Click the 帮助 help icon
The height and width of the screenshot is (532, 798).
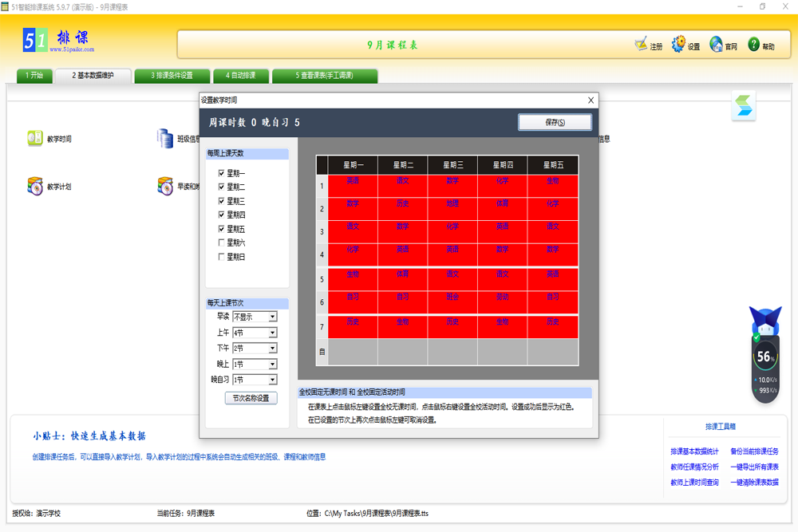[754, 45]
